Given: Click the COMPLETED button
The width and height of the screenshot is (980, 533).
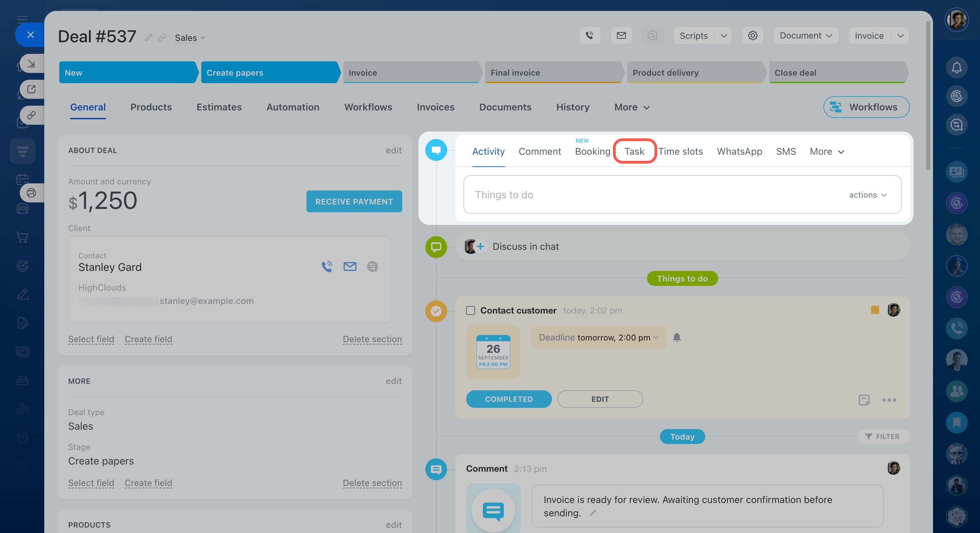Looking at the screenshot, I should point(508,399).
